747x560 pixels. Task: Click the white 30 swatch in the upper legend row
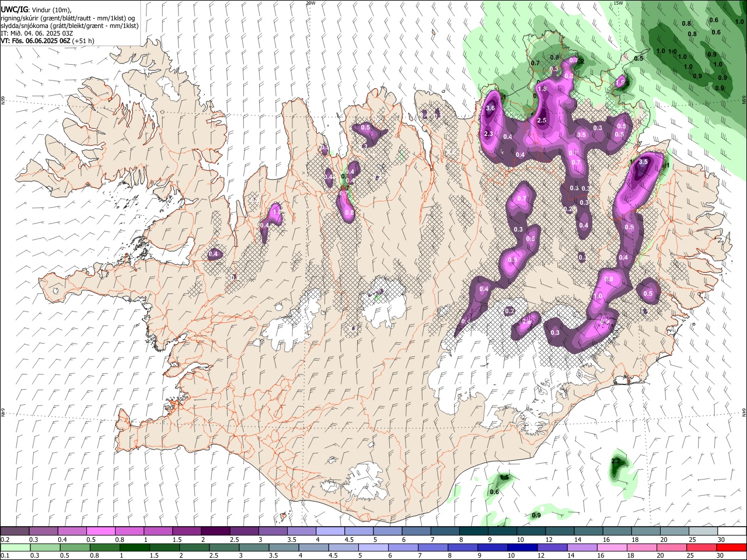click(732, 531)
